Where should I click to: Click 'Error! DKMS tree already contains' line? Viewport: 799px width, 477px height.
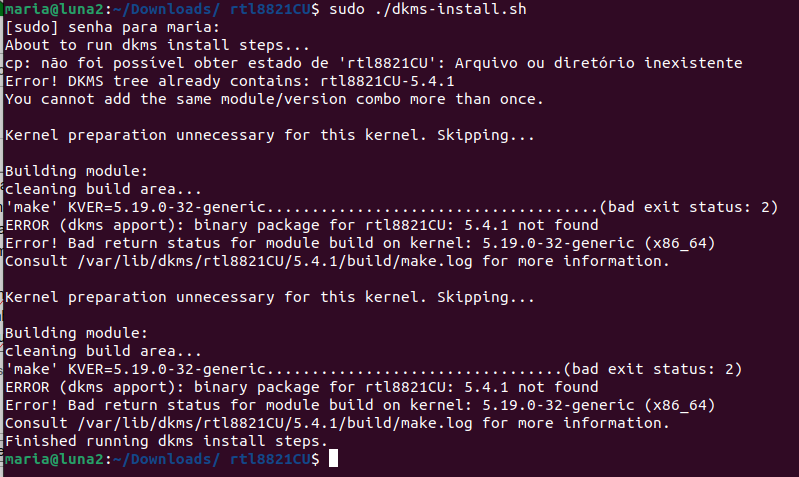tap(230, 81)
